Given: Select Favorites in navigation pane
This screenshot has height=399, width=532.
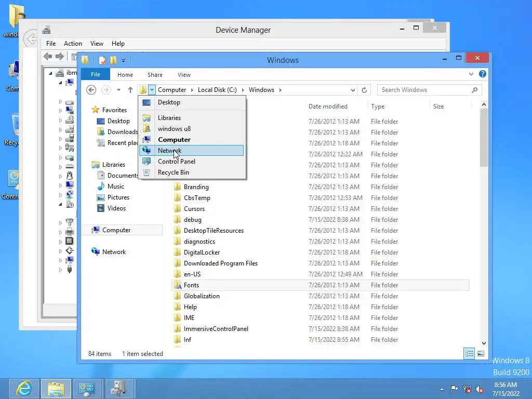Looking at the screenshot, I should point(114,110).
